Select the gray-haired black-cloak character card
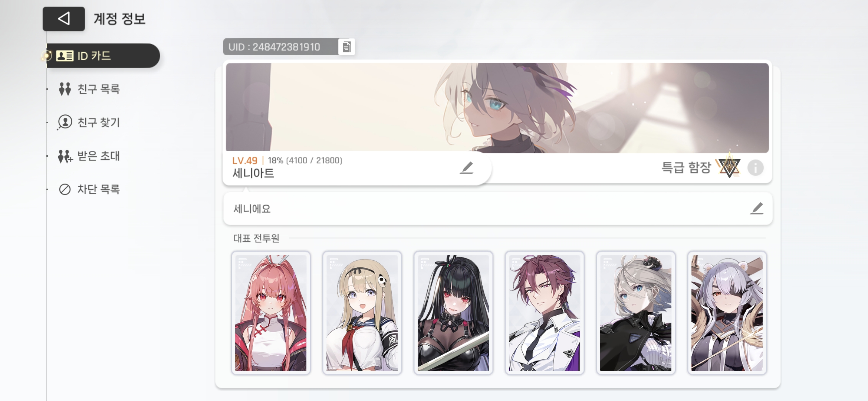This screenshot has width=868, height=401. 636,313
